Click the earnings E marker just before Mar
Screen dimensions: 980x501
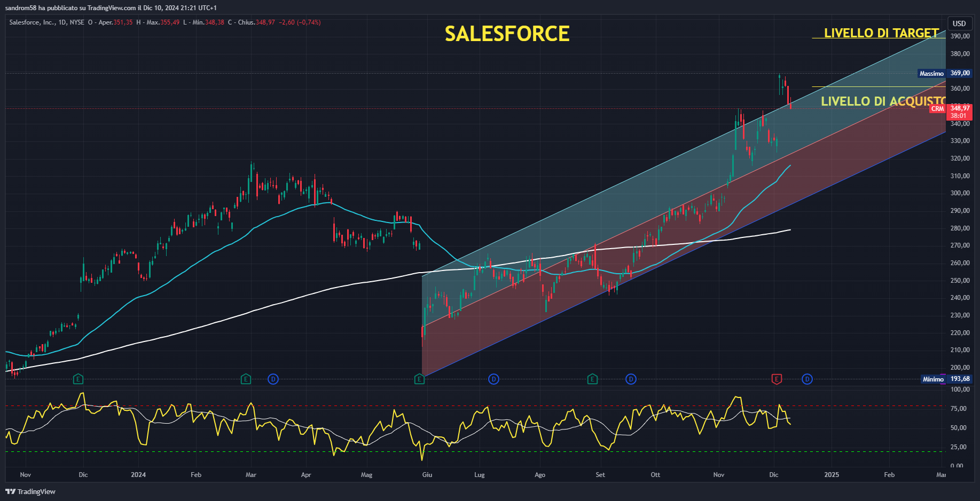(246, 379)
